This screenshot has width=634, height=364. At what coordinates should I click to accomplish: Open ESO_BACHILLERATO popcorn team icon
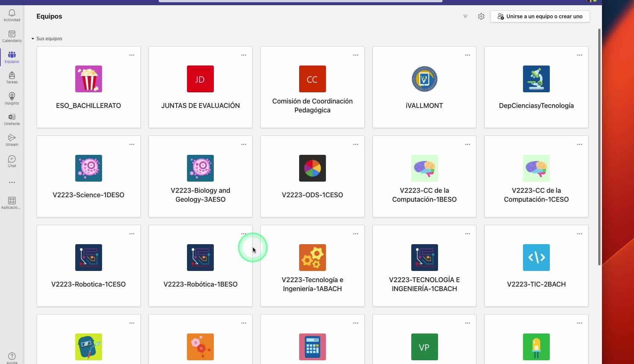point(89,79)
